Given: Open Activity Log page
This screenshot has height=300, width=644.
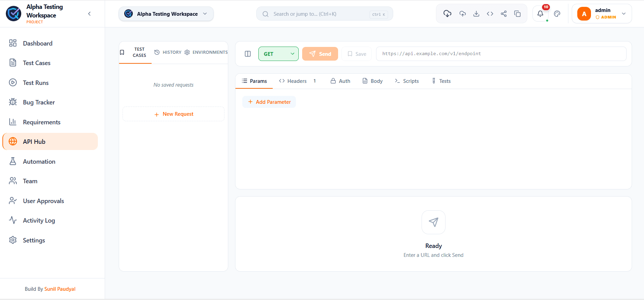Looking at the screenshot, I should [x=50, y=221].
